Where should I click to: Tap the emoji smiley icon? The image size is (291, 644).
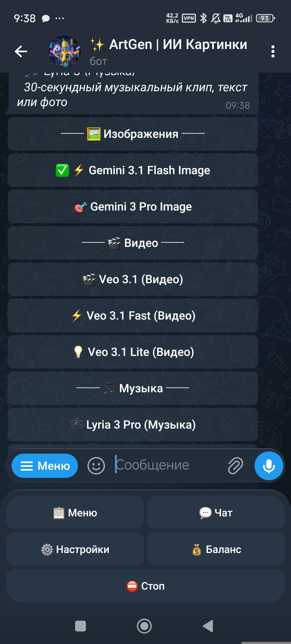pyautogui.click(x=96, y=466)
